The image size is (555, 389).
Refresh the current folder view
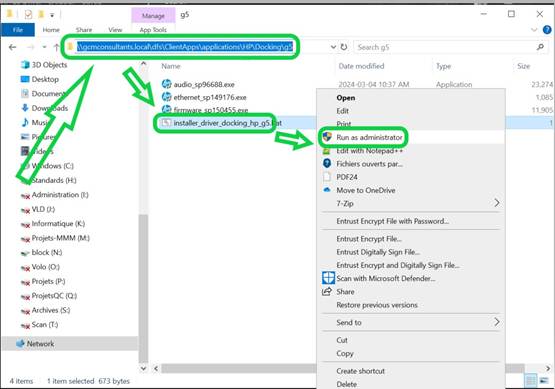pyautogui.click(x=344, y=47)
